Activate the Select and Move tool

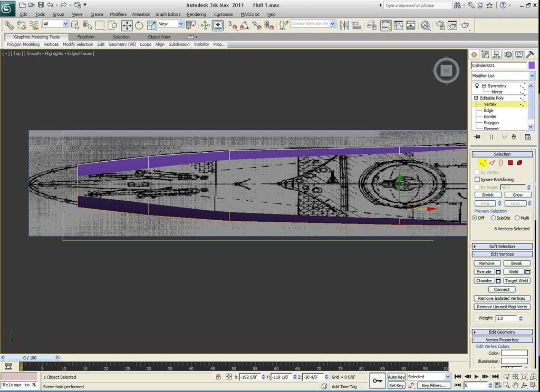click(127, 25)
